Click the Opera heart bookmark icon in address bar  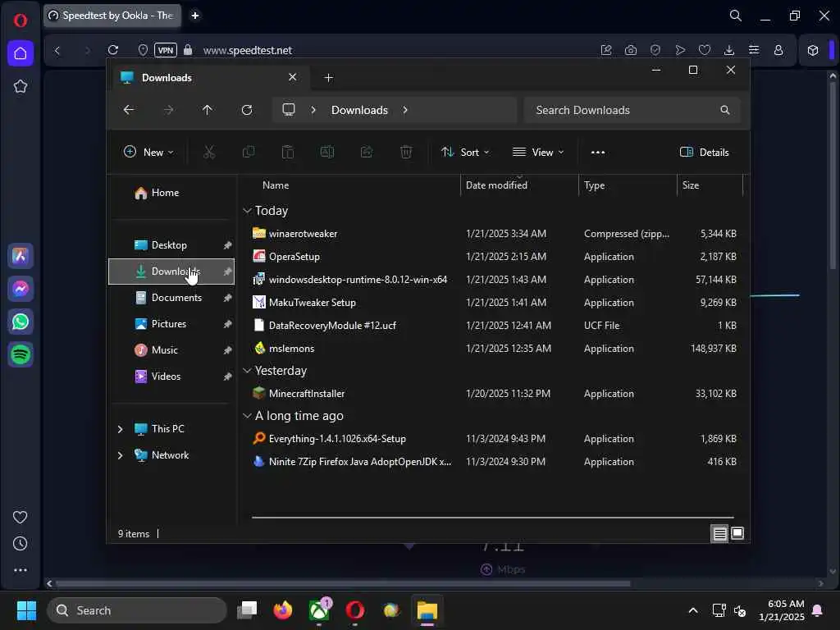point(705,50)
